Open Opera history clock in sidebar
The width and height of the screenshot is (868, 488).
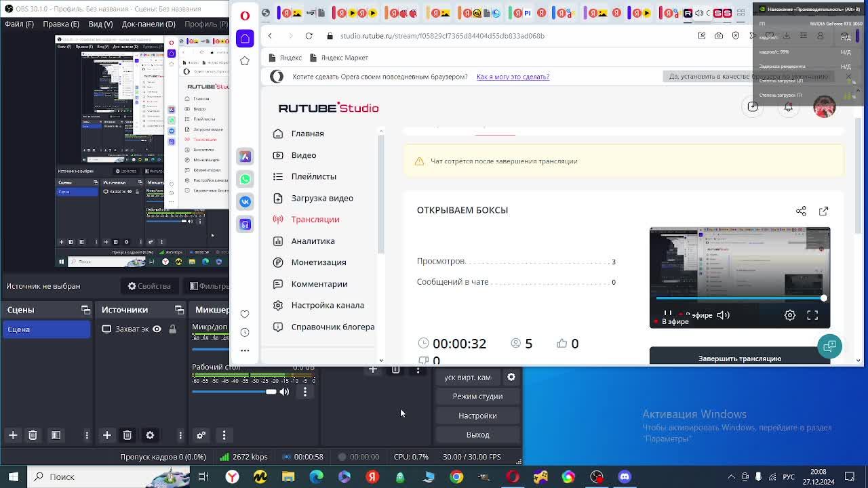click(x=245, y=332)
